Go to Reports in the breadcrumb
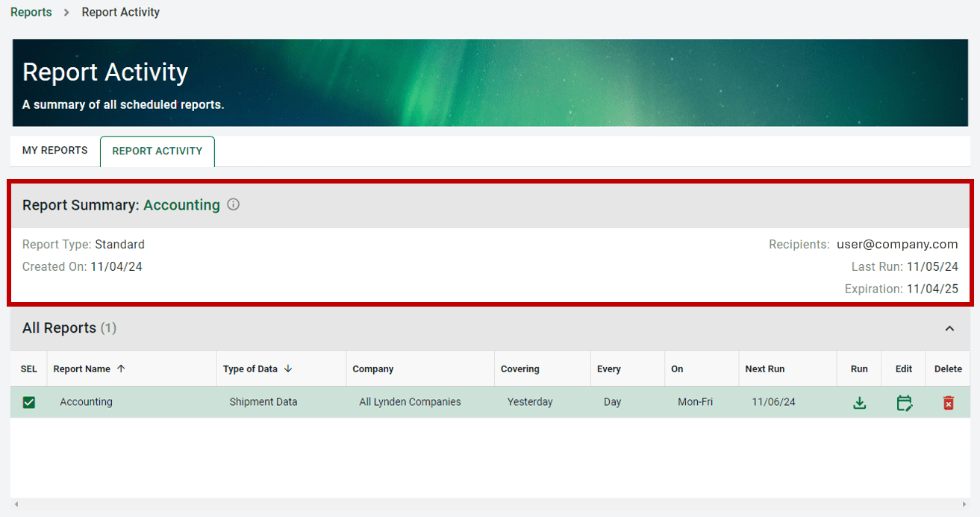The height and width of the screenshot is (517, 980). coord(31,12)
